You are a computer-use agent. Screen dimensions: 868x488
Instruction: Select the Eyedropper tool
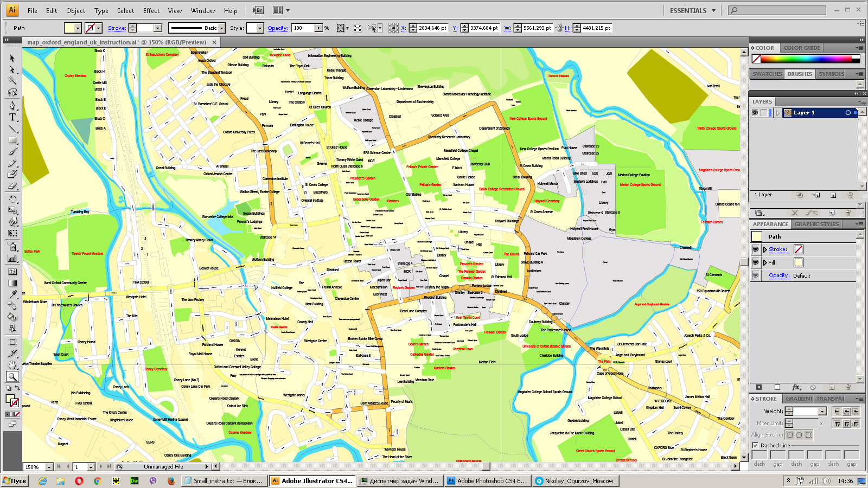[12, 294]
